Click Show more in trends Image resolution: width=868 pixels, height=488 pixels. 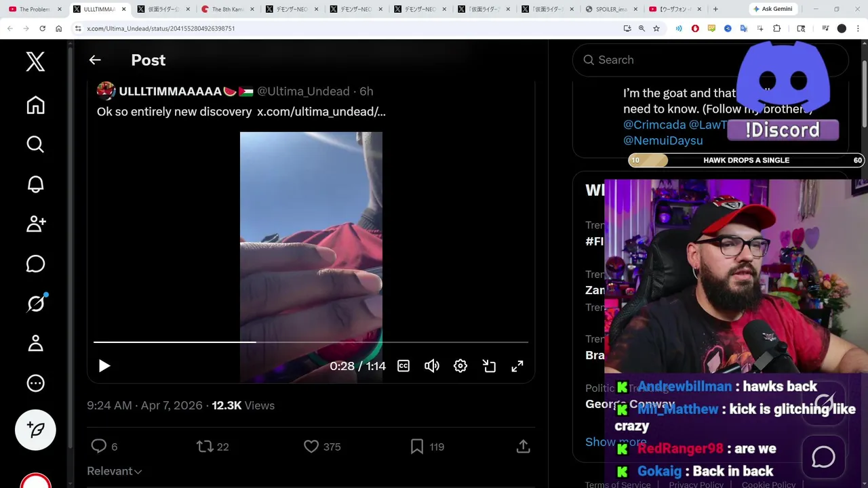click(x=616, y=442)
